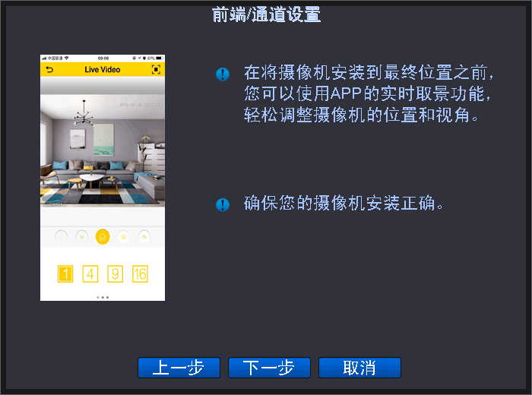Tap the round icon right of home button

point(123,237)
